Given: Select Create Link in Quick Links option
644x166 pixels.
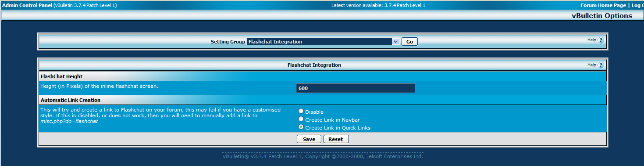Looking at the screenshot, I should [x=301, y=127].
